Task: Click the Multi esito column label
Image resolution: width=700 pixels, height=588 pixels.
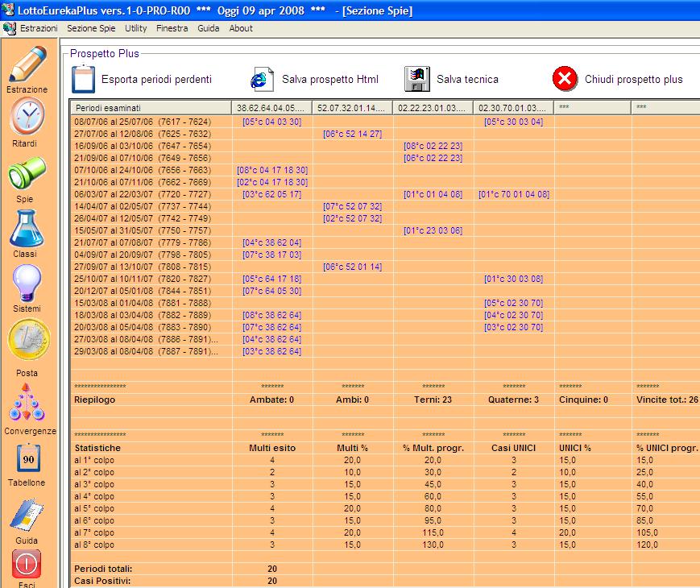Action: tap(272, 448)
